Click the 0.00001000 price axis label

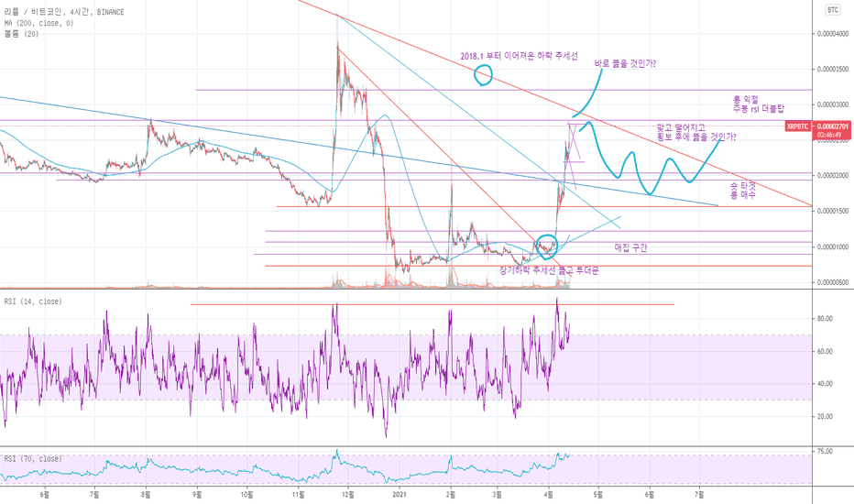pyautogui.click(x=833, y=247)
